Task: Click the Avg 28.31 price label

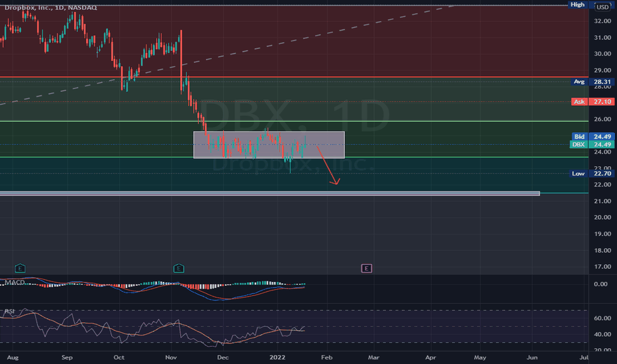Action: click(x=593, y=82)
